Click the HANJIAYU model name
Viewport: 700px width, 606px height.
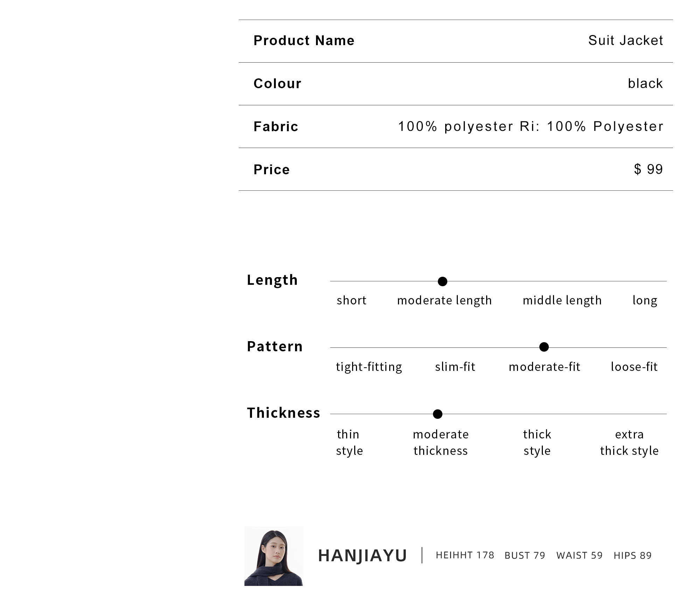click(362, 556)
